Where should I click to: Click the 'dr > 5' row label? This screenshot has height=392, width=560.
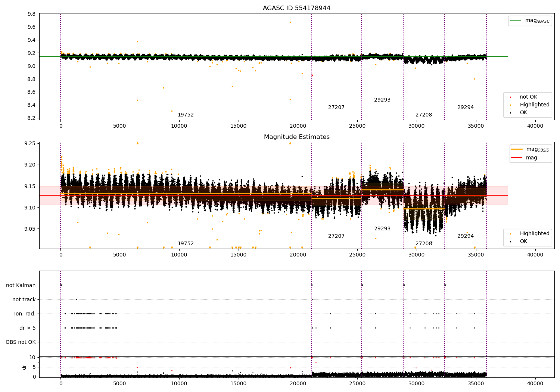click(28, 328)
